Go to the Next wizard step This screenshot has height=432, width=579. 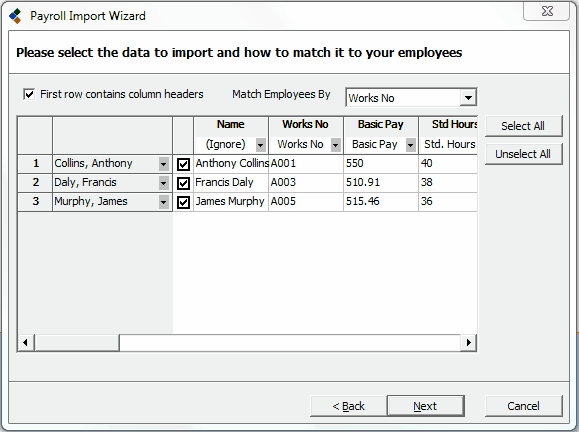[x=425, y=406]
